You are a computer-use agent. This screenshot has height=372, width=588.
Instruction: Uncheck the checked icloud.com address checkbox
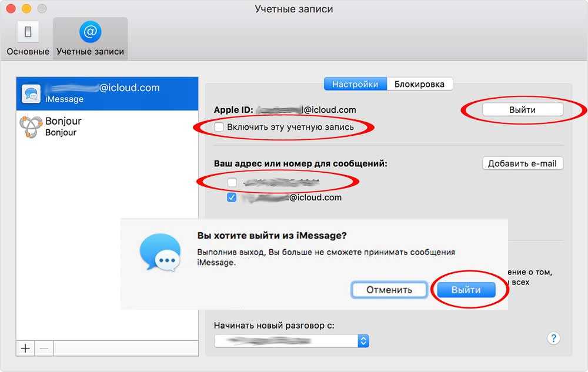232,197
